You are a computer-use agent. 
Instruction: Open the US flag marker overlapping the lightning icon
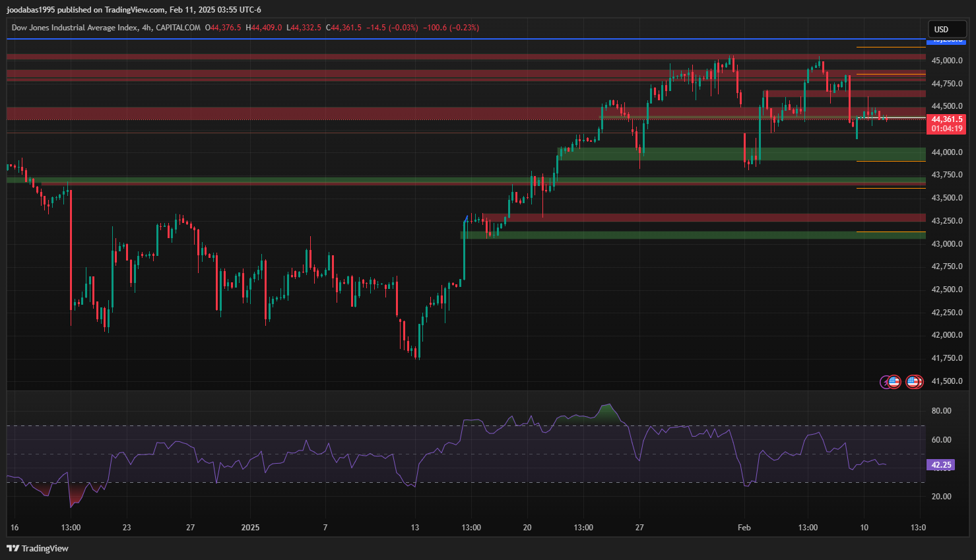[x=894, y=381]
